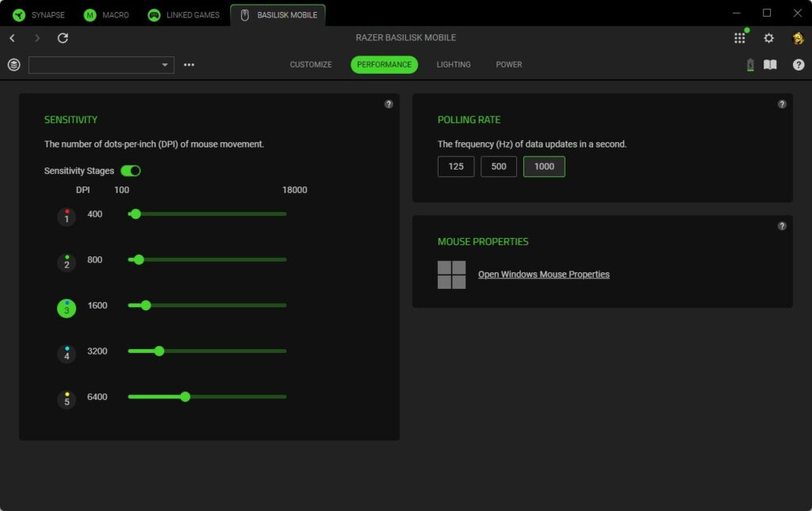The height and width of the screenshot is (511, 812).
Task: Click the Synapse logo icon
Action: coord(19,15)
